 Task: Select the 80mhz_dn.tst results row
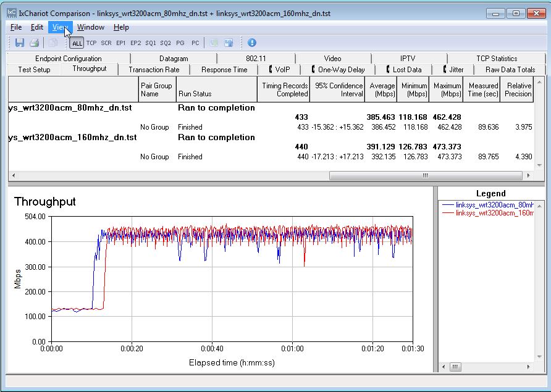(271, 107)
